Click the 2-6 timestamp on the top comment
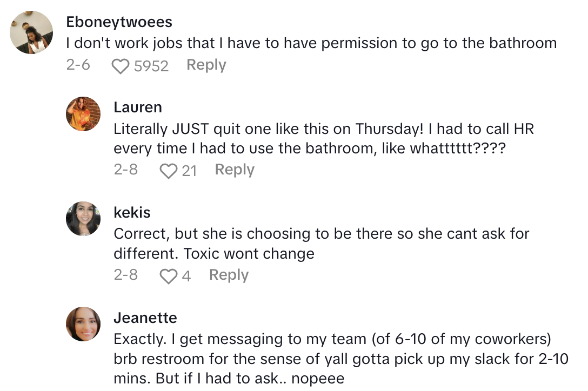The height and width of the screenshot is (391, 588). 78,65
